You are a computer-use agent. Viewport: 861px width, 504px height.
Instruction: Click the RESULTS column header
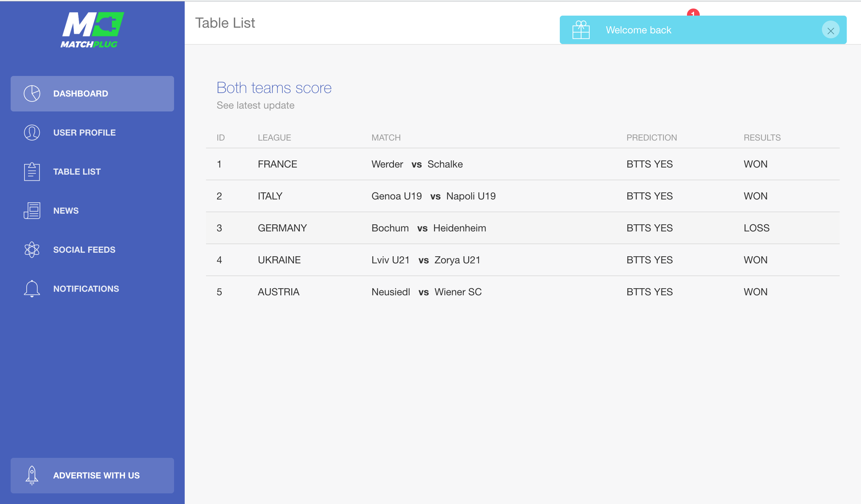tap(762, 138)
